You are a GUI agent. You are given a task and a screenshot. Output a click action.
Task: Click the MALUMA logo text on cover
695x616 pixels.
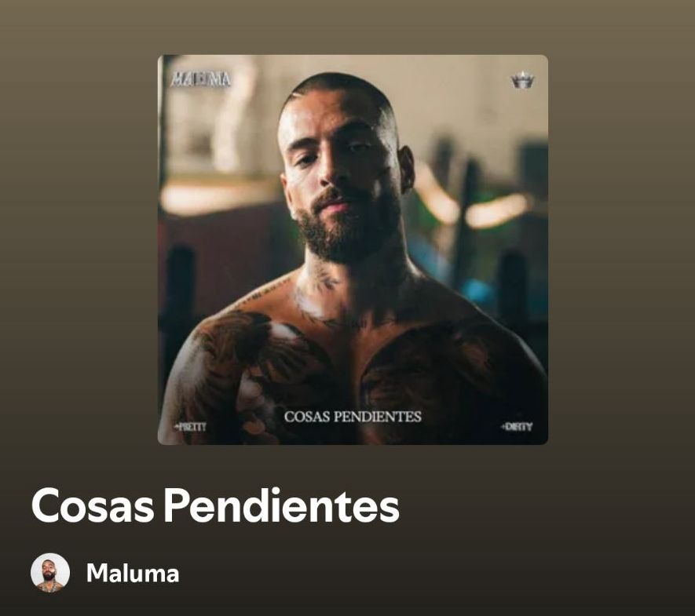[201, 79]
